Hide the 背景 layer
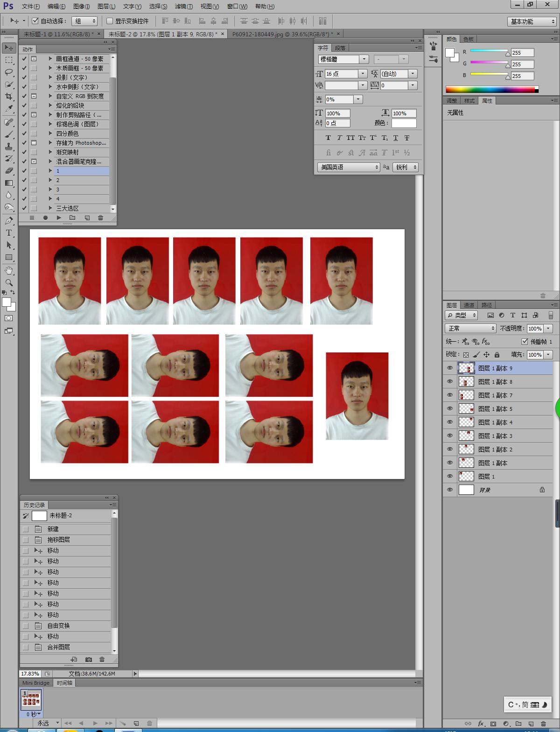The height and width of the screenshot is (732, 560). pyautogui.click(x=450, y=490)
